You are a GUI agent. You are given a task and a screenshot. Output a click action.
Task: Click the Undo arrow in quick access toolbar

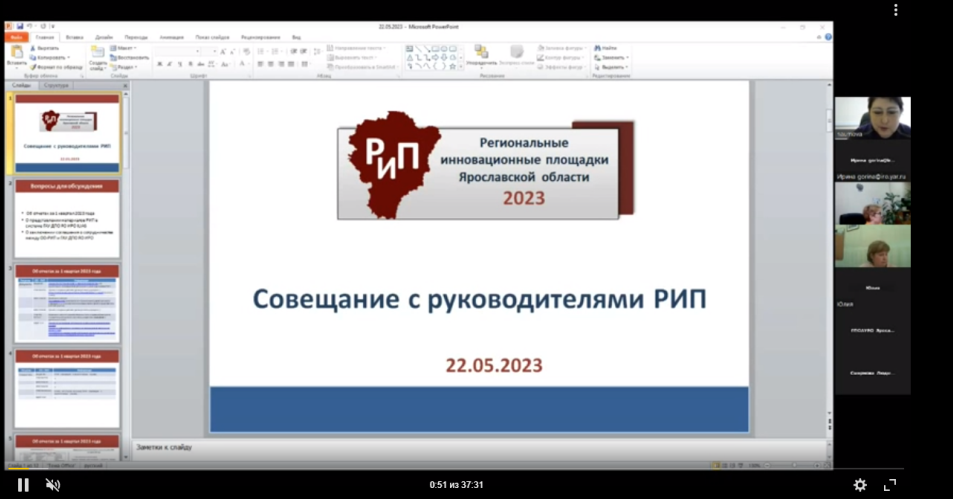pos(29,27)
